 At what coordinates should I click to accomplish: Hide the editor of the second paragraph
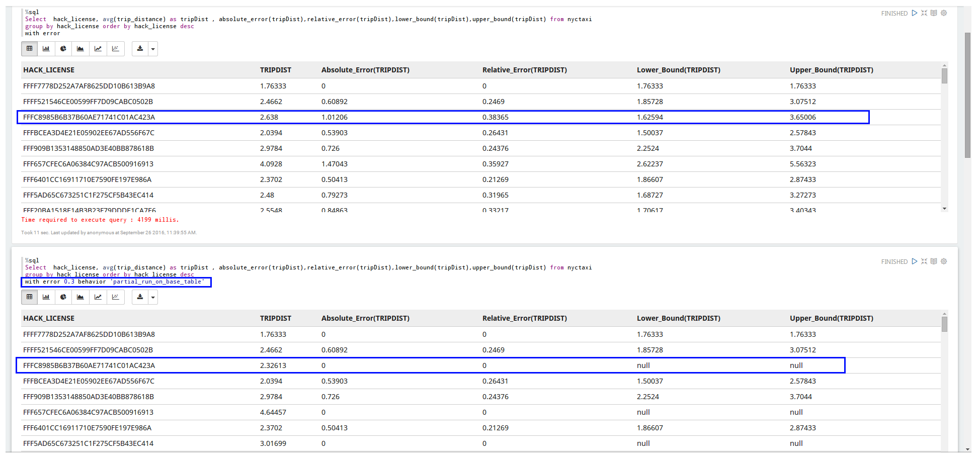pyautogui.click(x=924, y=261)
